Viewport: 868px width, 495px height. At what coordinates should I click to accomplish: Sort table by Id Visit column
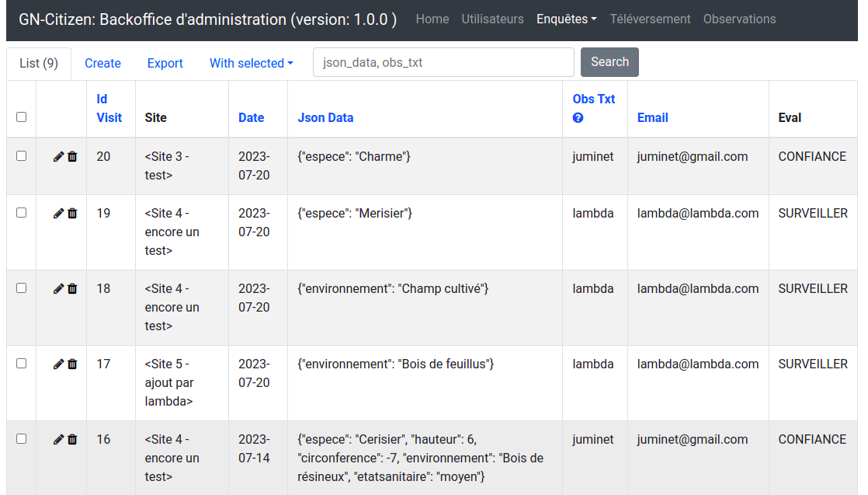click(x=109, y=108)
